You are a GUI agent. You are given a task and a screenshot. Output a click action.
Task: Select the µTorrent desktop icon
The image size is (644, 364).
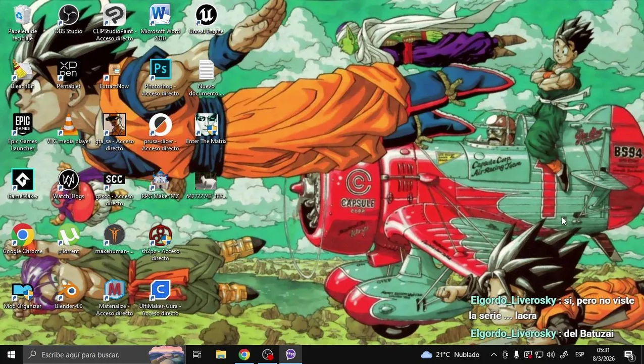(68, 240)
